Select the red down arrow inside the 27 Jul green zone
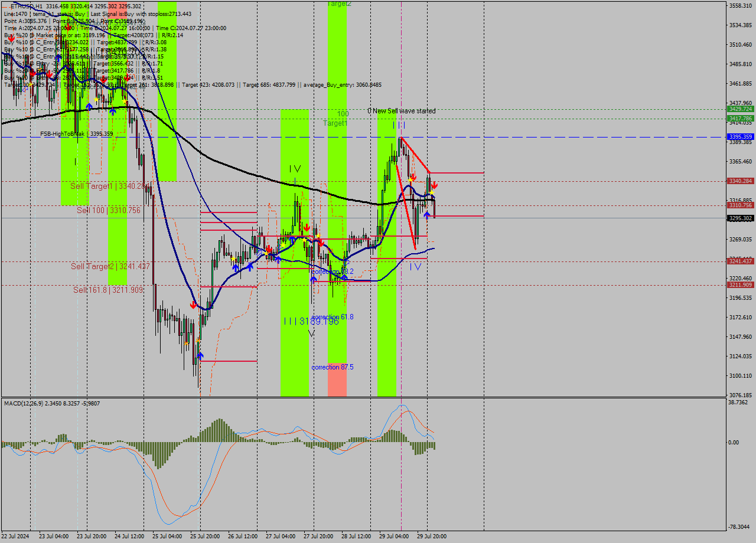The image size is (756, 543). tap(307, 227)
